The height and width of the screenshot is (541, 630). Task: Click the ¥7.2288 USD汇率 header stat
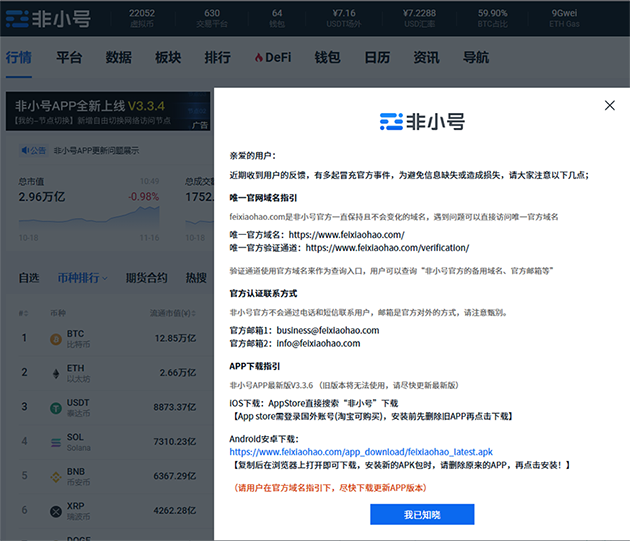(419, 18)
